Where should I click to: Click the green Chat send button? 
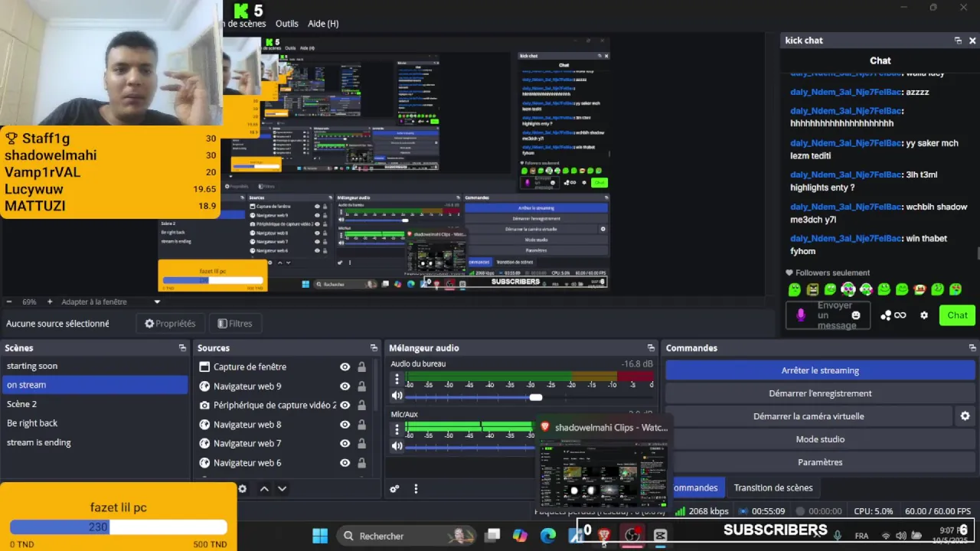[x=957, y=315]
